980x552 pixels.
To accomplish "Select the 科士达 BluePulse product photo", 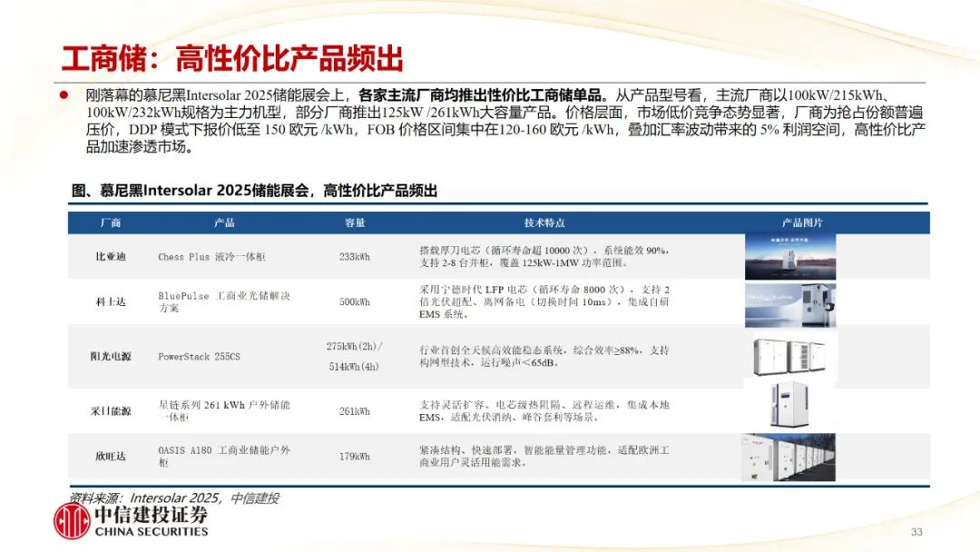I will [789, 304].
